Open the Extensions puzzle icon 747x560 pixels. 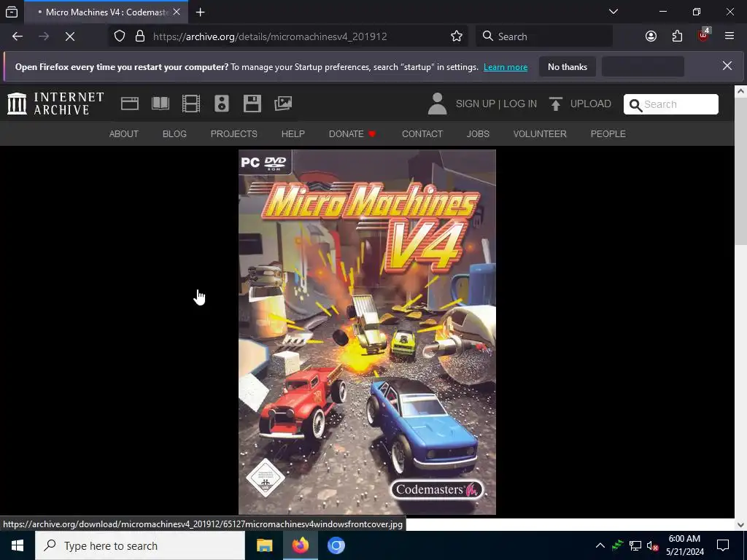pos(677,36)
